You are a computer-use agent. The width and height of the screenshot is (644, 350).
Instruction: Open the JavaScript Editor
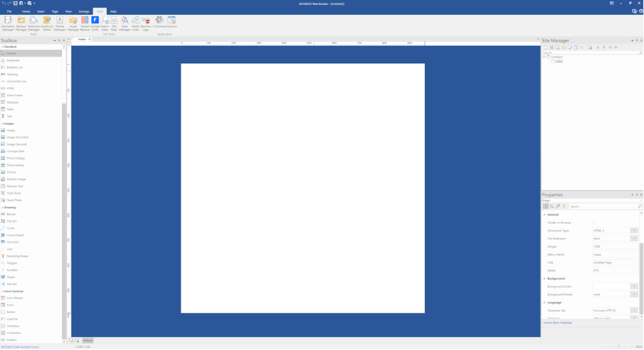(x=47, y=23)
